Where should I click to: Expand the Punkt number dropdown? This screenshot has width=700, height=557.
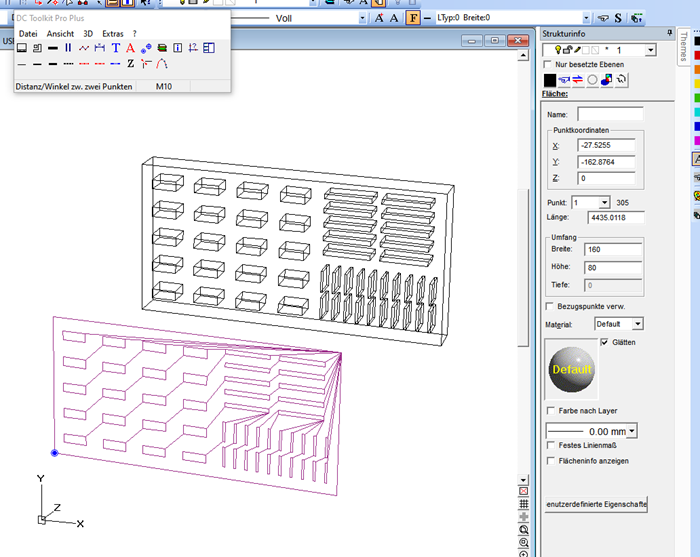click(x=604, y=202)
